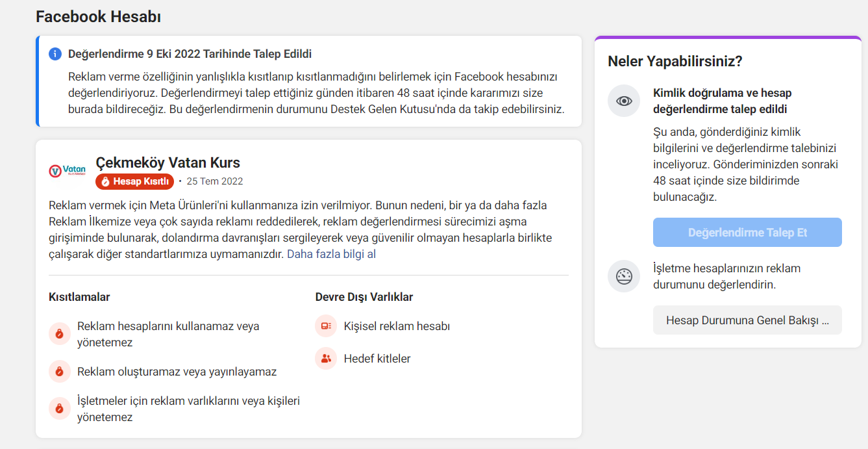Image resolution: width=868 pixels, height=449 pixels.
Task: Click Reklam hesaplarını kullanamaz veya yönetemez text
Action: [168, 334]
